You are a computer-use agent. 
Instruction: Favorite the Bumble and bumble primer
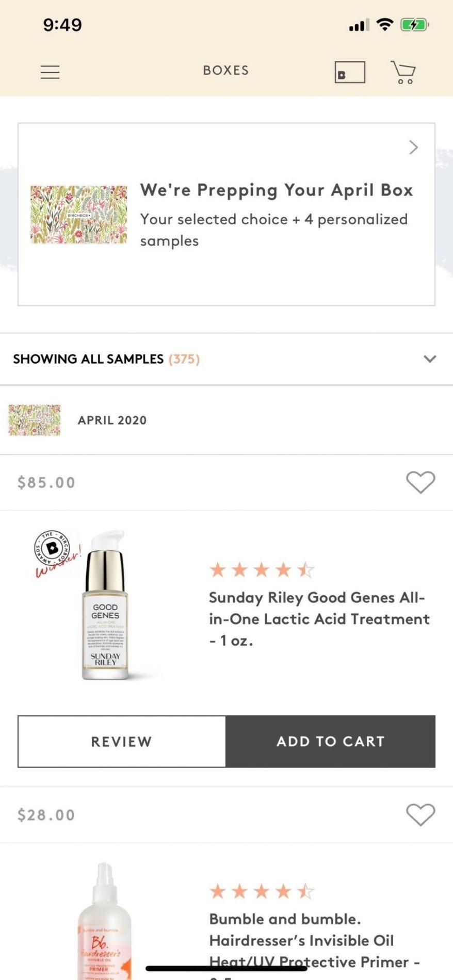[x=420, y=815]
